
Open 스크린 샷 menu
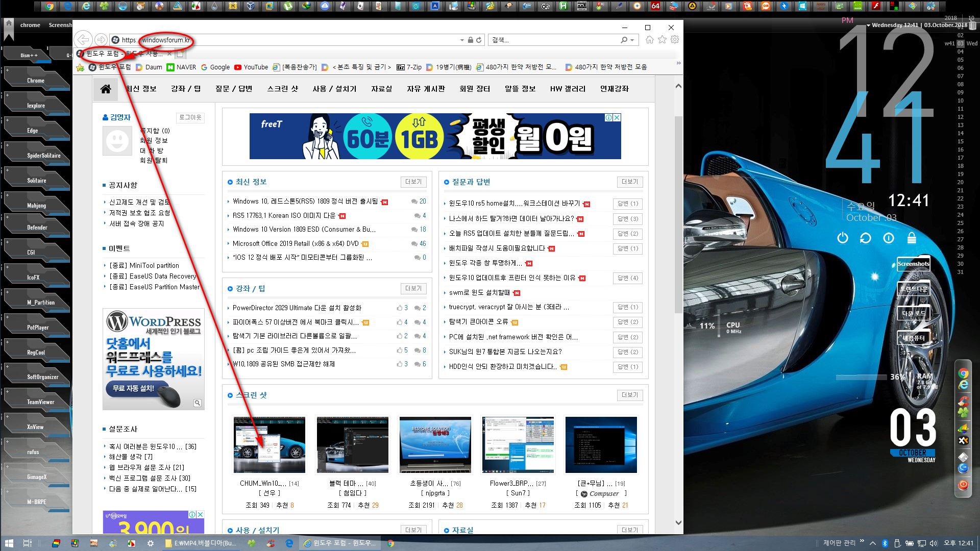[283, 89]
